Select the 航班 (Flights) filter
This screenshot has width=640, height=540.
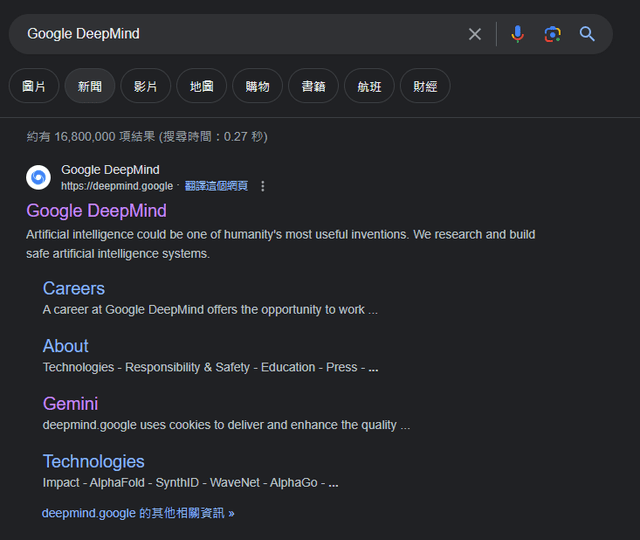tap(369, 86)
